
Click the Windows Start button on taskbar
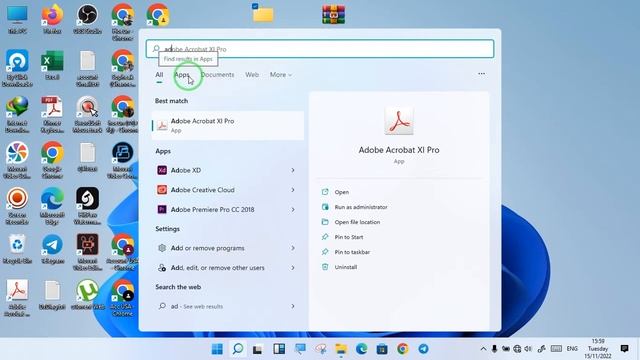tap(217, 349)
